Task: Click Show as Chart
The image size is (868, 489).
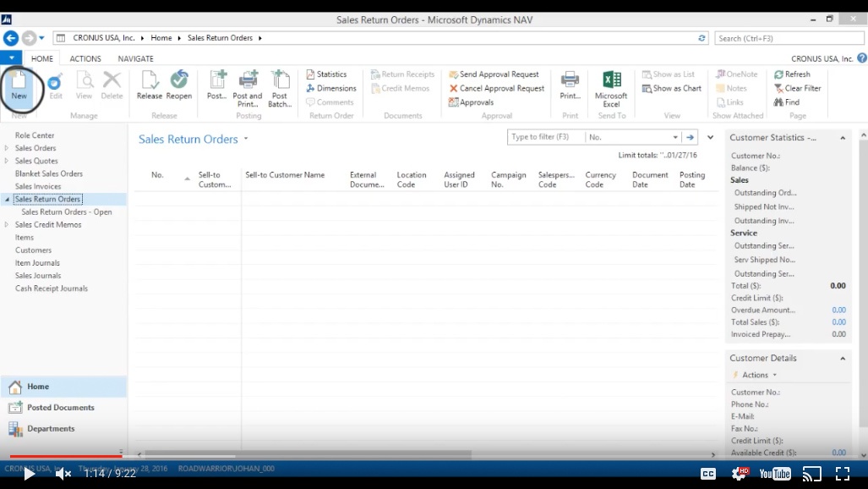Action: 671,88
